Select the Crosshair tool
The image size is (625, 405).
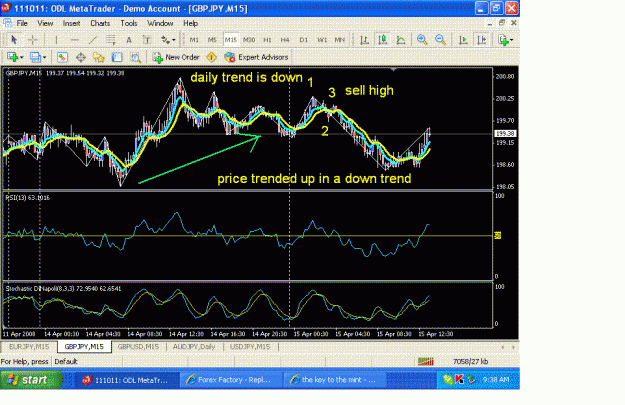click(33, 40)
